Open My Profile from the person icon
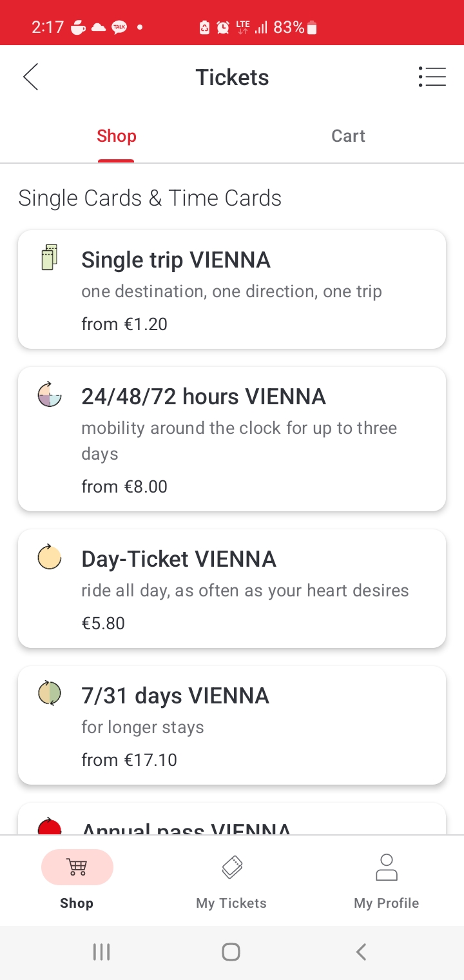This screenshot has height=980, width=464. [386, 867]
